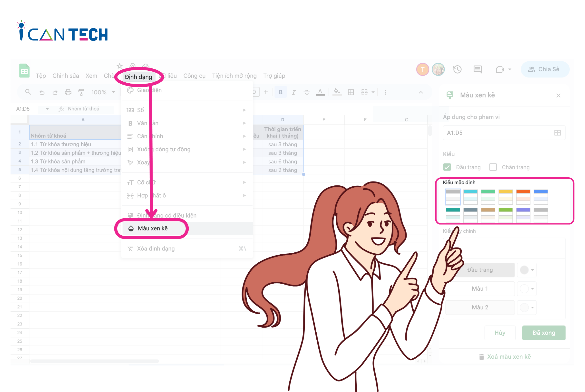Select the orange default style swatch
Image resolution: width=585 pixels, height=392 pixels.
523,197
